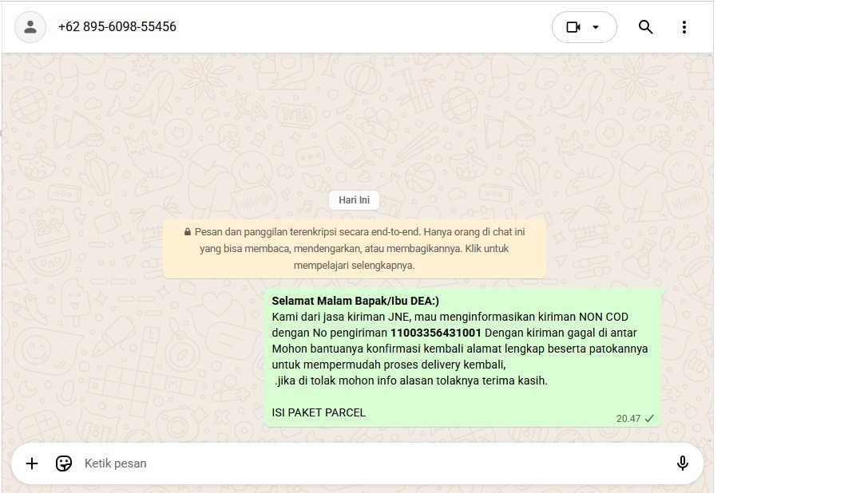Open the emoji and sticker picker

pyautogui.click(x=64, y=463)
